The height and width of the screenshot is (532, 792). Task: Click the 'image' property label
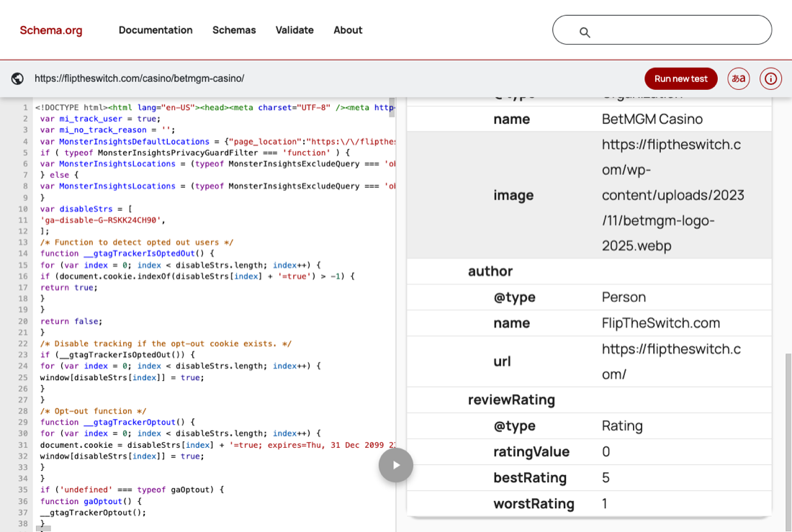[x=513, y=196]
